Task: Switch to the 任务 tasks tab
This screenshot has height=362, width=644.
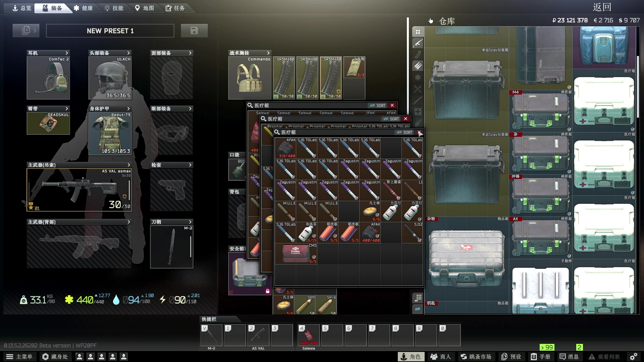Action: (175, 8)
